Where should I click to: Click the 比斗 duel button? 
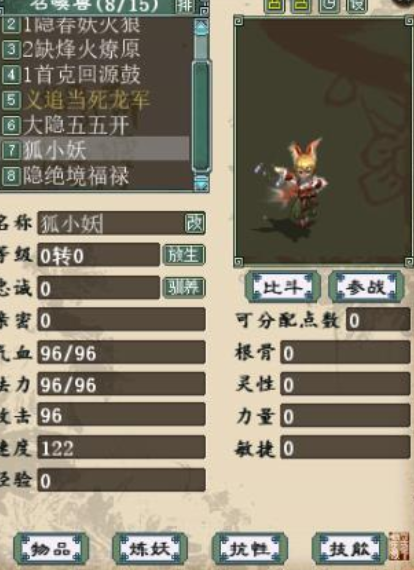click(x=283, y=288)
